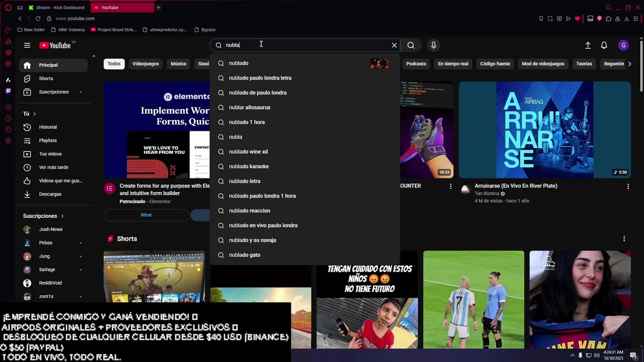Expand the Tú section chevron
The width and height of the screenshot is (644, 362).
tap(34, 114)
